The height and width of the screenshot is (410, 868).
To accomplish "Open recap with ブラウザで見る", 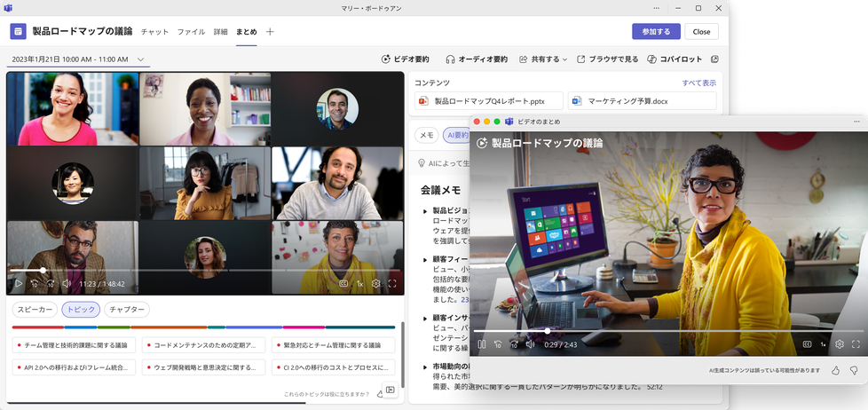I will pyautogui.click(x=607, y=59).
